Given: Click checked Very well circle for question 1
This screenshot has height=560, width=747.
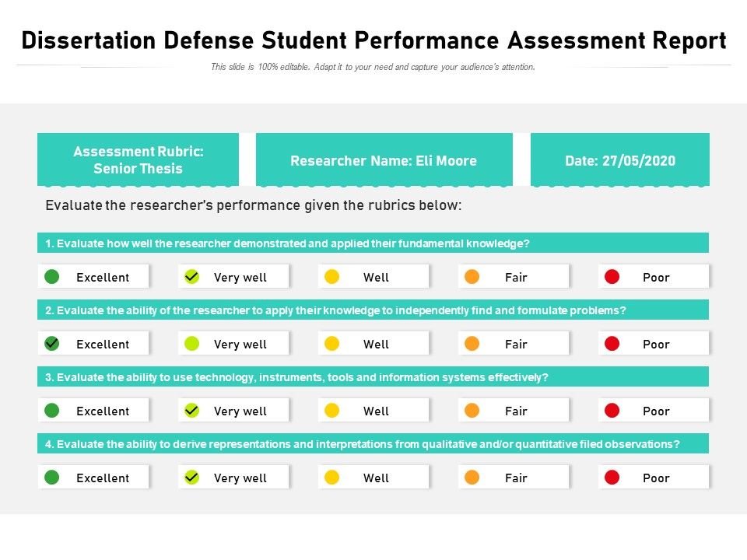Looking at the screenshot, I should (192, 276).
